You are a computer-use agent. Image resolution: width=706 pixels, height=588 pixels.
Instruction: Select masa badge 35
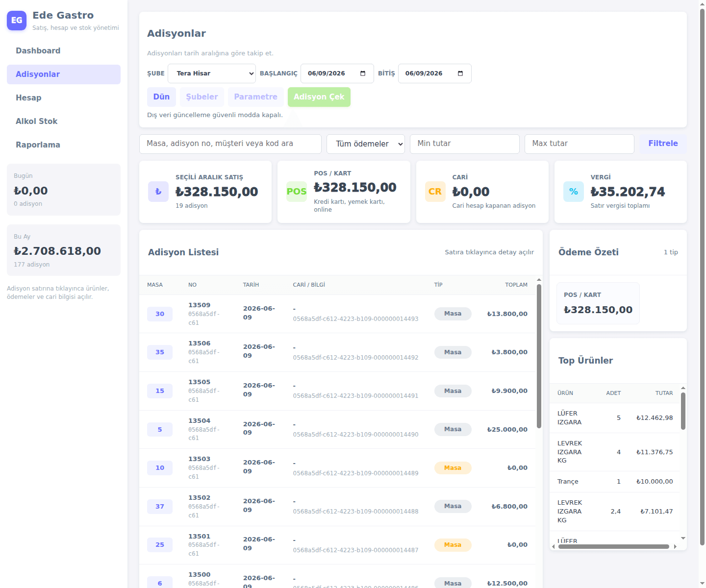[x=160, y=352]
